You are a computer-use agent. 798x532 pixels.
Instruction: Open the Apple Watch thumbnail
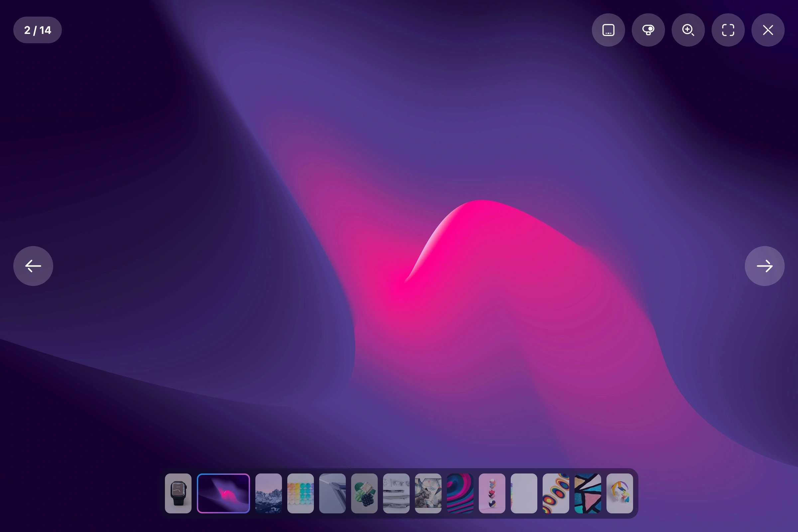coord(179,493)
